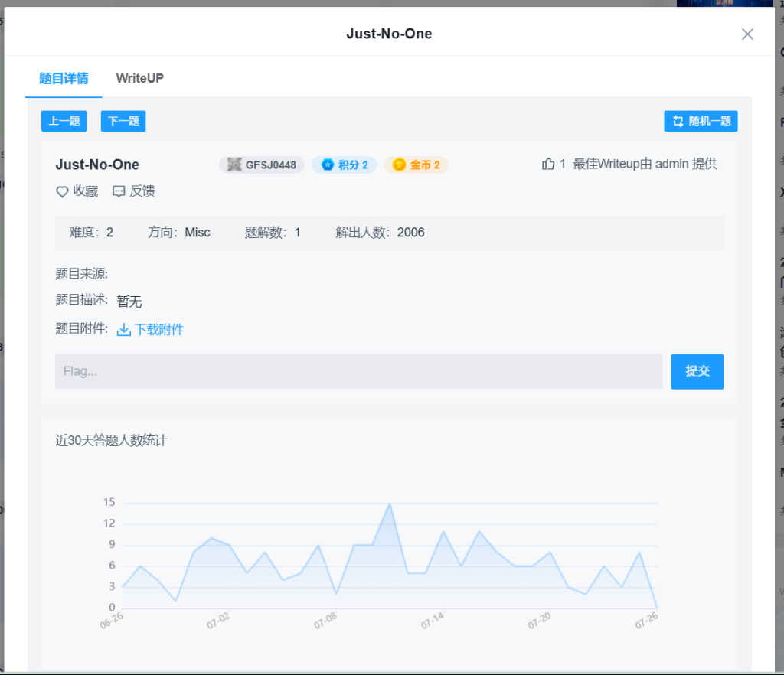The image size is (784, 675).
Task: Go to previous challenge with 上一题
Action: (x=64, y=121)
